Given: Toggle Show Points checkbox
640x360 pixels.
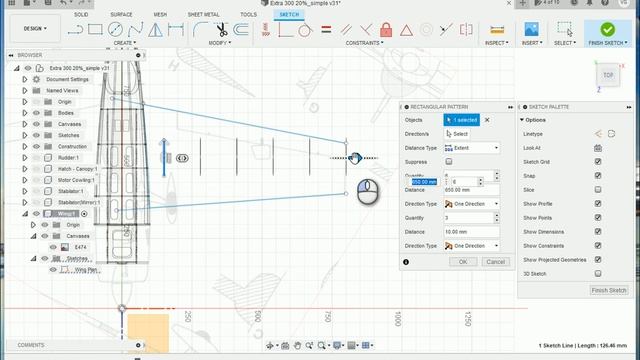Looking at the screenshot, I should [598, 218].
